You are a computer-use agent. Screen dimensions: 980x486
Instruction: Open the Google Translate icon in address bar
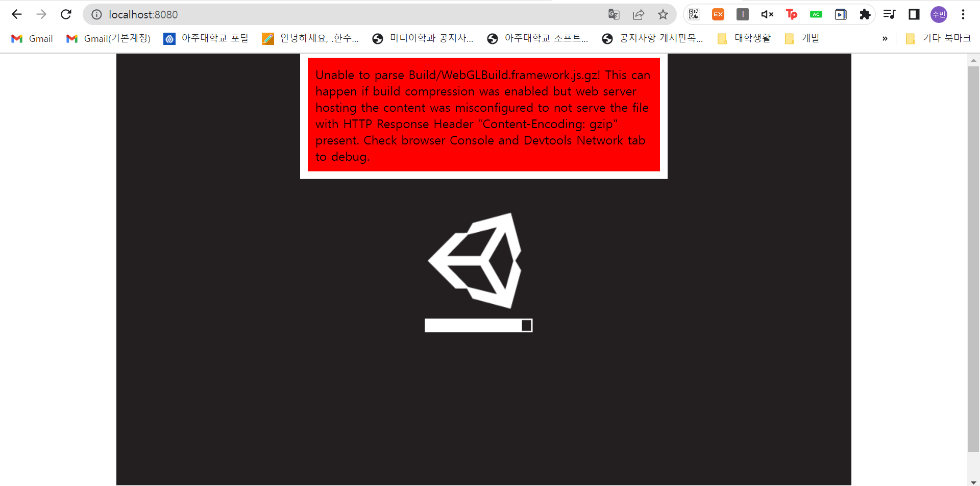pos(614,14)
